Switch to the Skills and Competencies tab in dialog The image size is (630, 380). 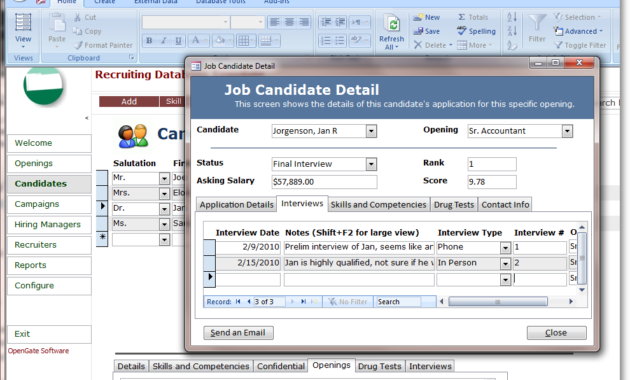tap(378, 205)
